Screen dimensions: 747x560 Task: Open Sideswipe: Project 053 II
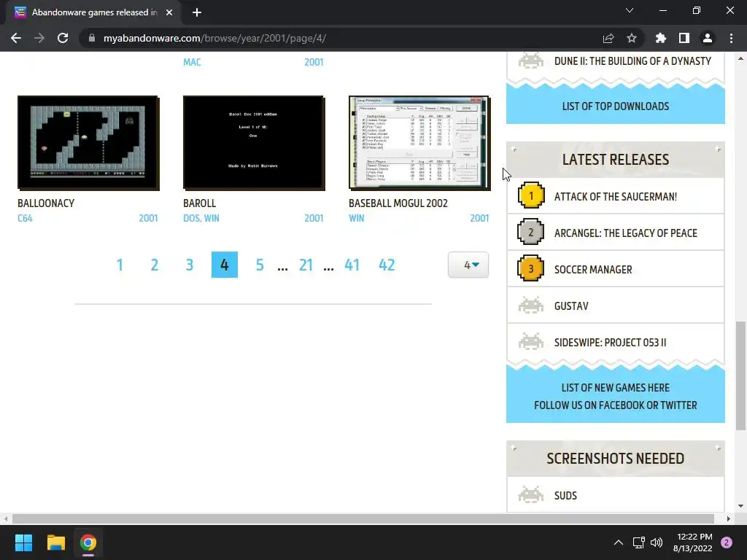611,343
